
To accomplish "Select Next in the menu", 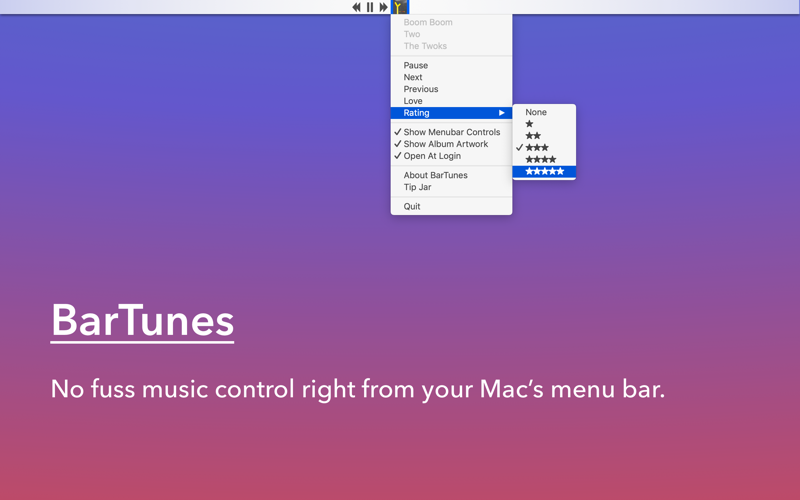I will coord(451,77).
